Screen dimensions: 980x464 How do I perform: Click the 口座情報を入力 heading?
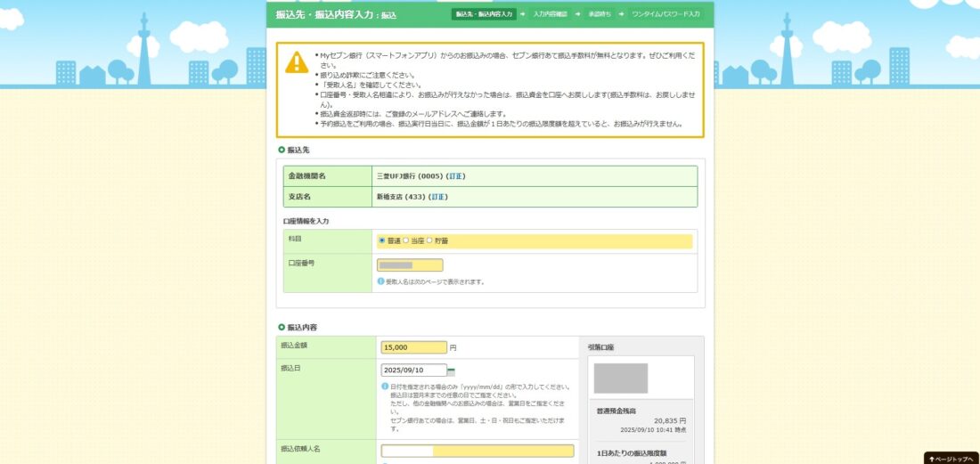pos(306,221)
